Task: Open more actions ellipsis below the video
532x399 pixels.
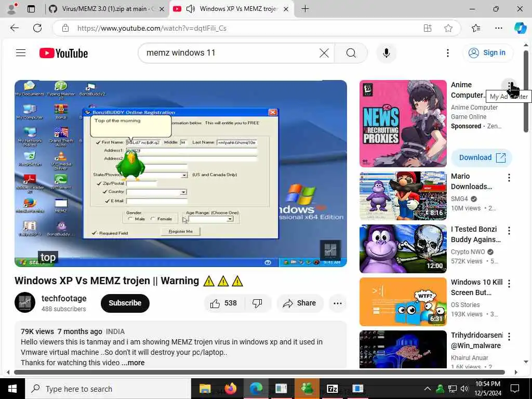Action: coord(337,303)
